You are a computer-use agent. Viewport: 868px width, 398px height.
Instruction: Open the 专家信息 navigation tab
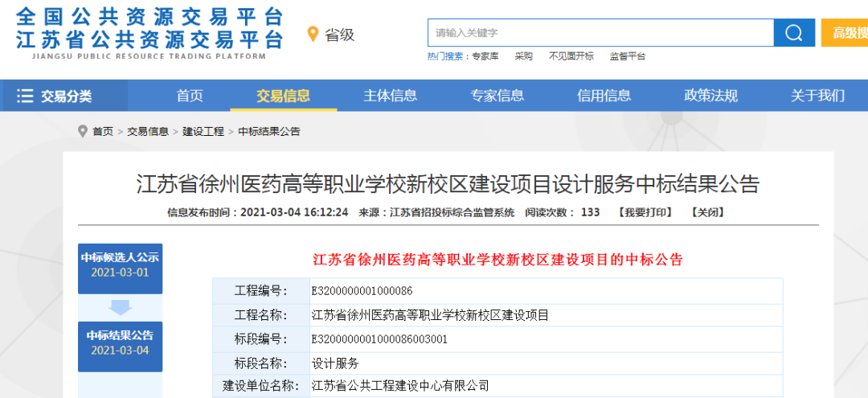[x=497, y=96]
